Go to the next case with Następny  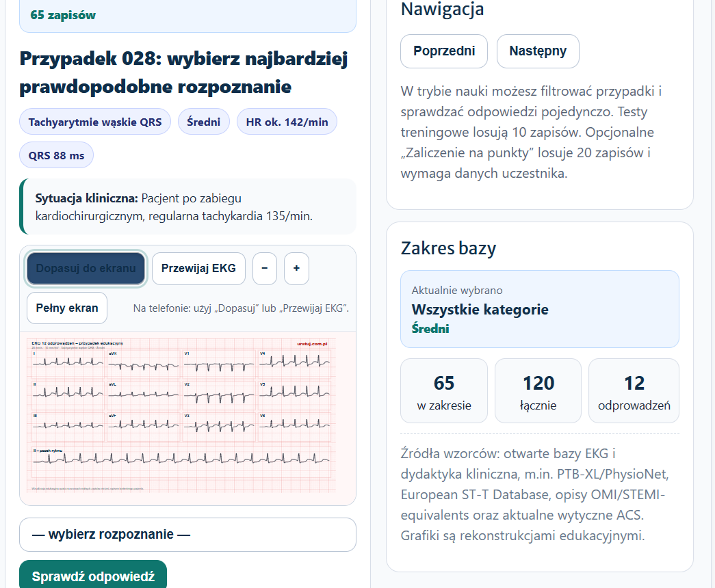pyautogui.click(x=538, y=51)
